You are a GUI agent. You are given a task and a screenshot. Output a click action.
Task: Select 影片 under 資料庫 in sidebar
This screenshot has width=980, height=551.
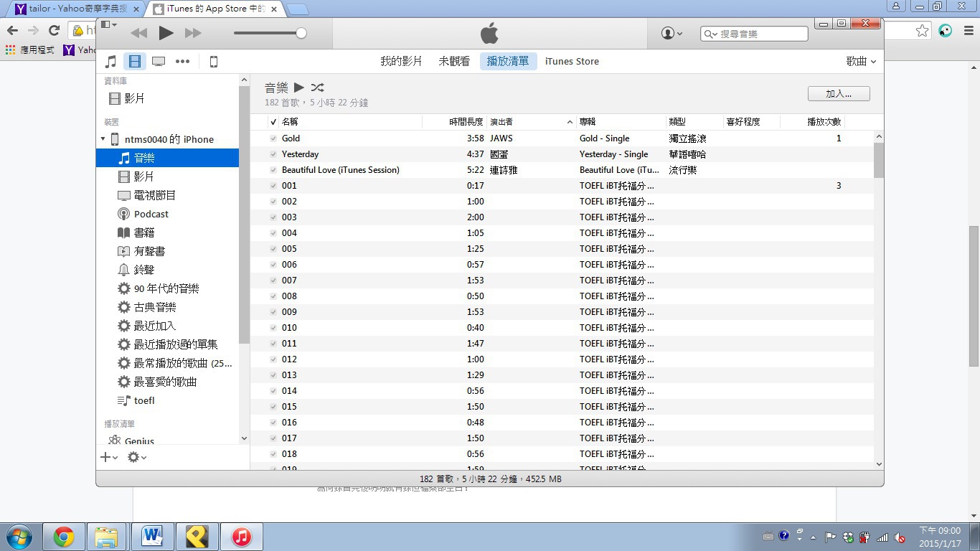[134, 98]
